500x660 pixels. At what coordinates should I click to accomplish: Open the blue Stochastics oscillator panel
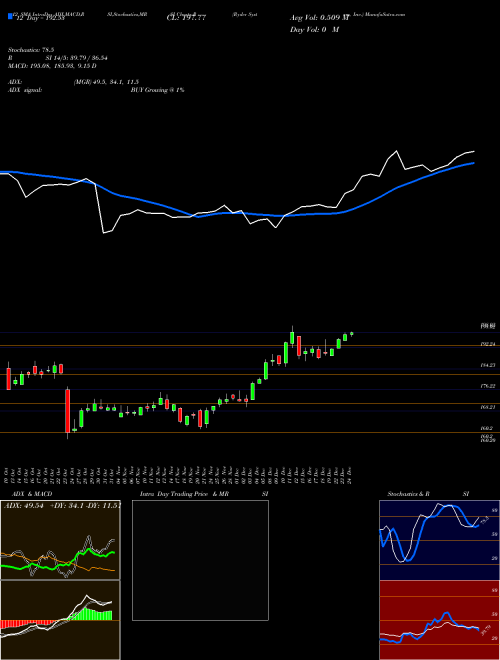pos(439,540)
